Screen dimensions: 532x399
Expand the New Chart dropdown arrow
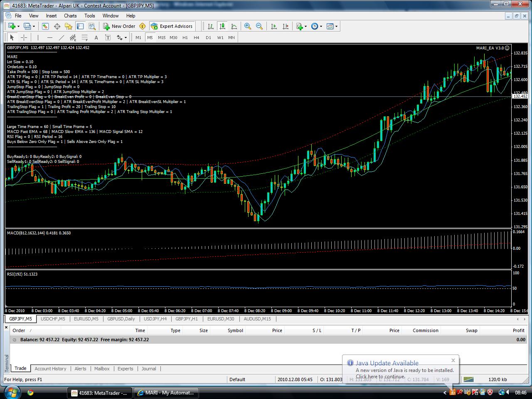(18, 26)
